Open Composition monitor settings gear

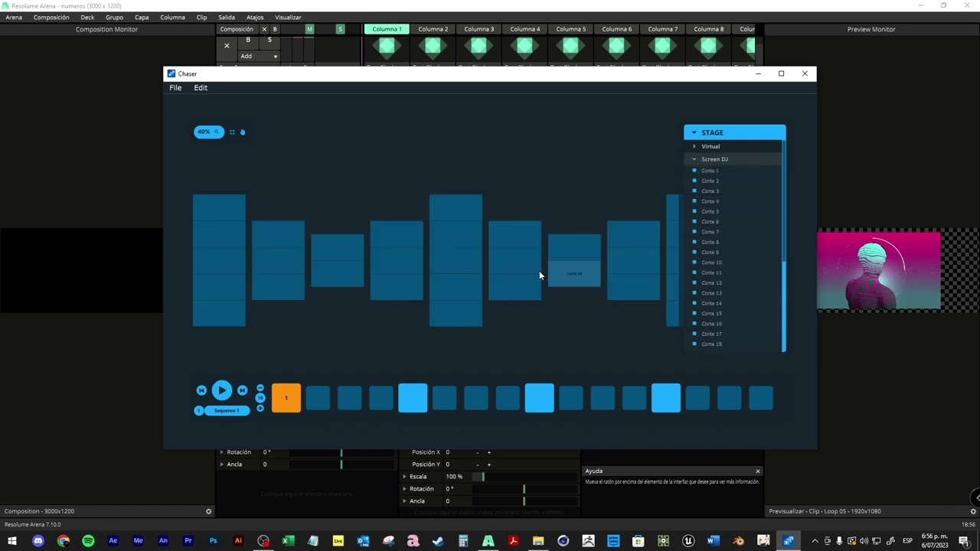pos(208,511)
